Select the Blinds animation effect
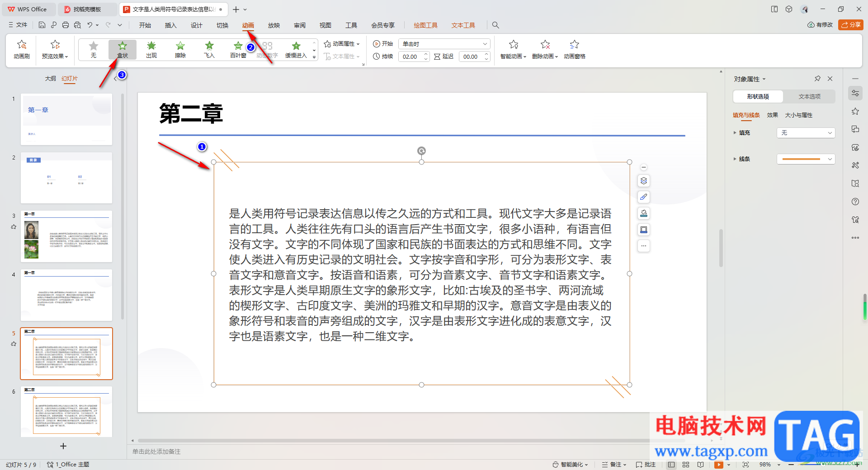Viewport: 868px width, 470px height. coord(238,49)
